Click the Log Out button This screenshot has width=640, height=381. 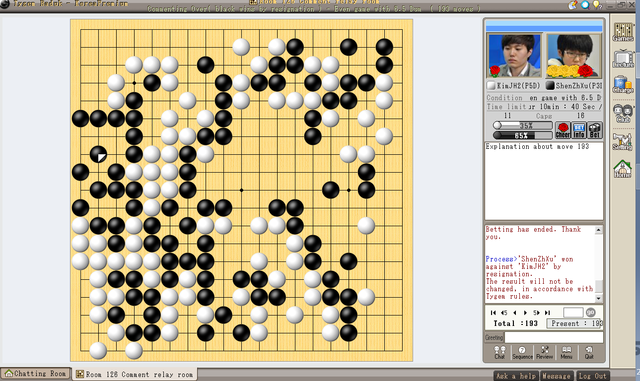coord(592,376)
